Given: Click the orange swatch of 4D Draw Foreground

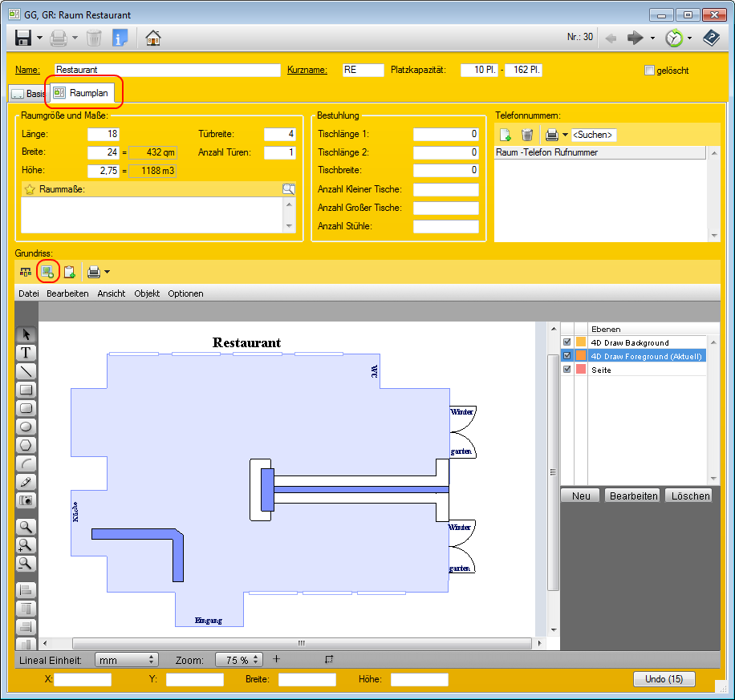Looking at the screenshot, I should (x=581, y=356).
